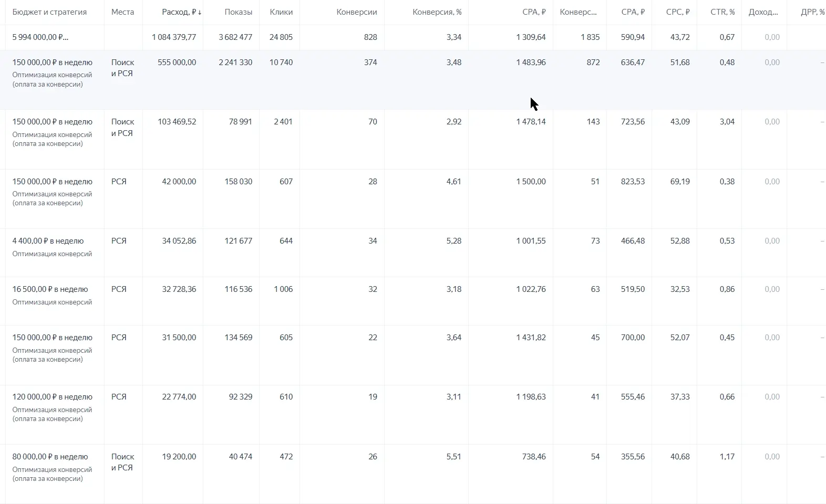Click the CPC, ₽ column header
This screenshot has width=826, height=504.
tap(677, 12)
